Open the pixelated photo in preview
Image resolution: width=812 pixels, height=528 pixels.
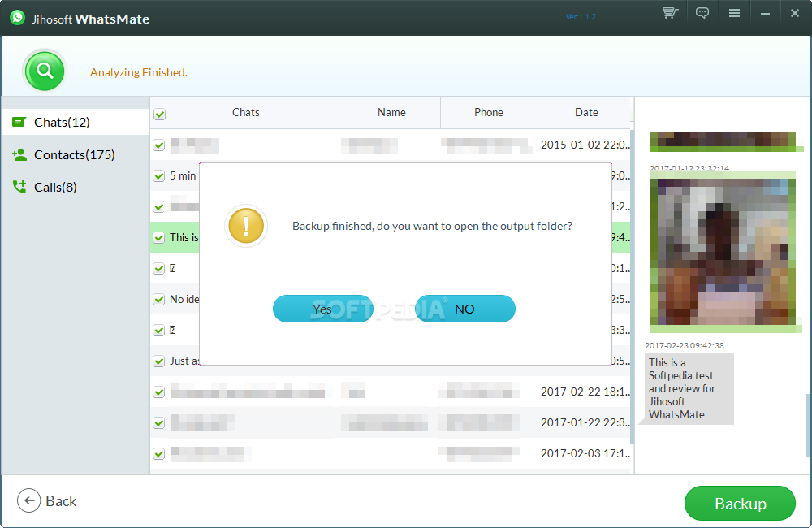point(723,251)
